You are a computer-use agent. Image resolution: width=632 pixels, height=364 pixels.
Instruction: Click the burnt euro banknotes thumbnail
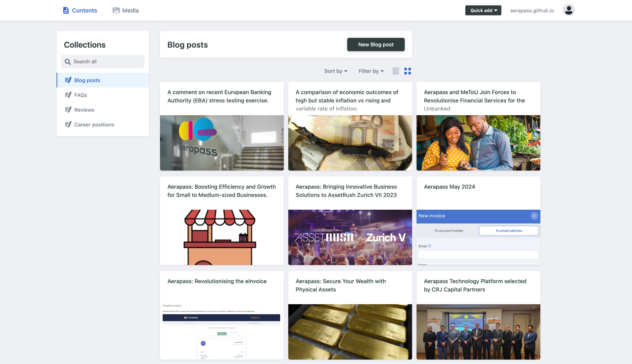pyautogui.click(x=350, y=143)
